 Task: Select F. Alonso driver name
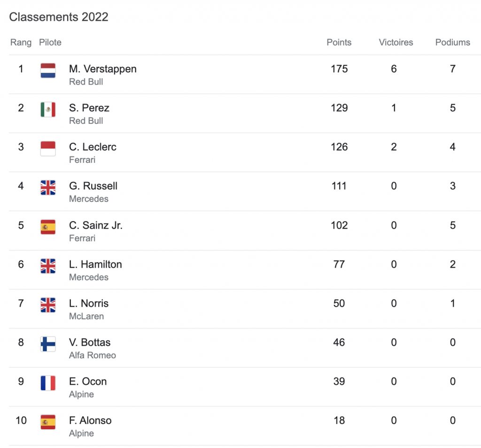pyautogui.click(x=90, y=420)
